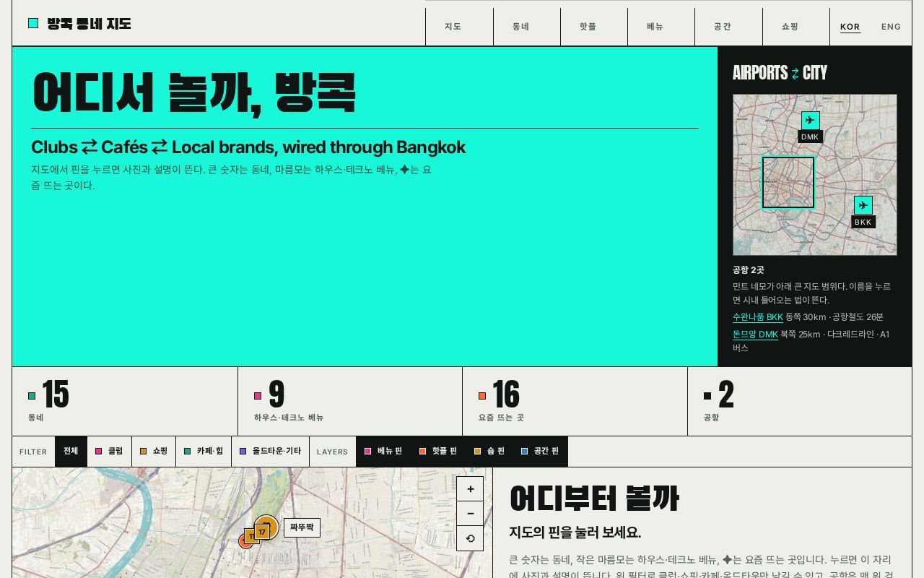The image size is (924, 578).
Task: Filter map by 쇼핑 category
Action: pyautogui.click(x=154, y=452)
